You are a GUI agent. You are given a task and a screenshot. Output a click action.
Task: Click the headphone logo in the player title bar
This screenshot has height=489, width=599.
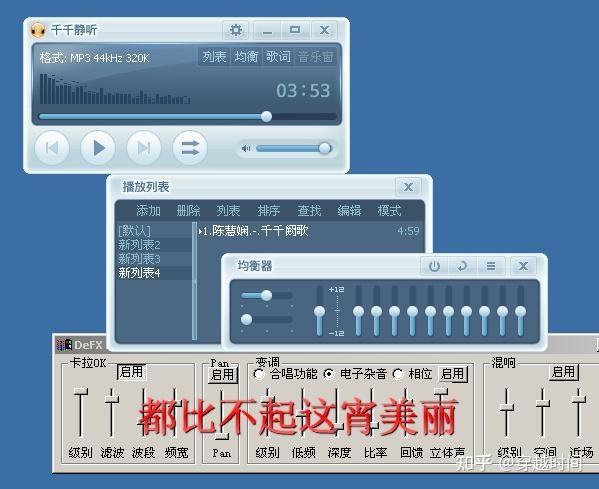pos(37,30)
